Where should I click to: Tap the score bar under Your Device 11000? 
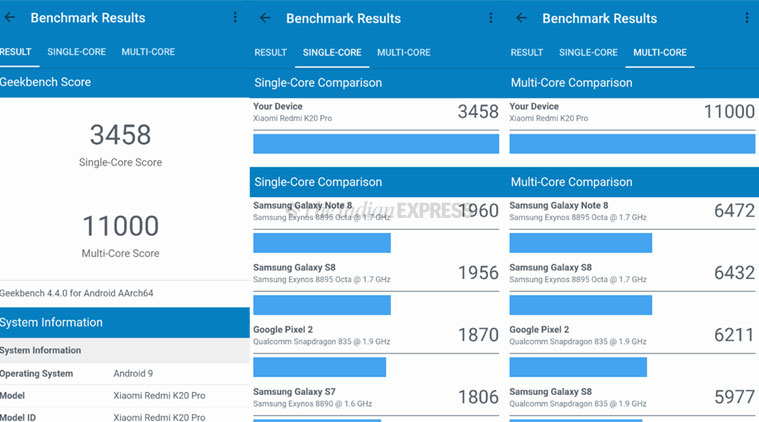tap(632, 144)
